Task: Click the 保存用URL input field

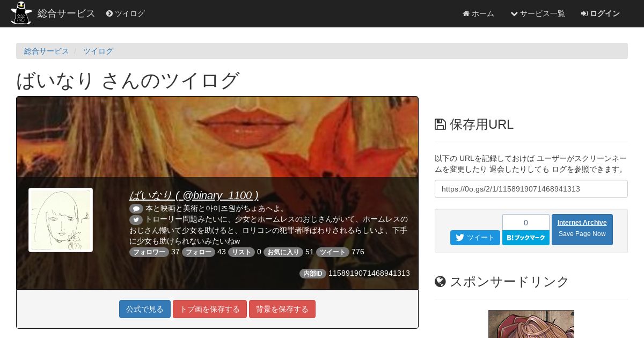Action: [531, 189]
